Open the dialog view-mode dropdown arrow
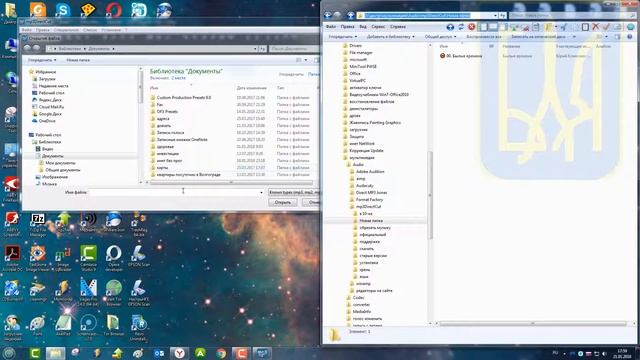 306,60
